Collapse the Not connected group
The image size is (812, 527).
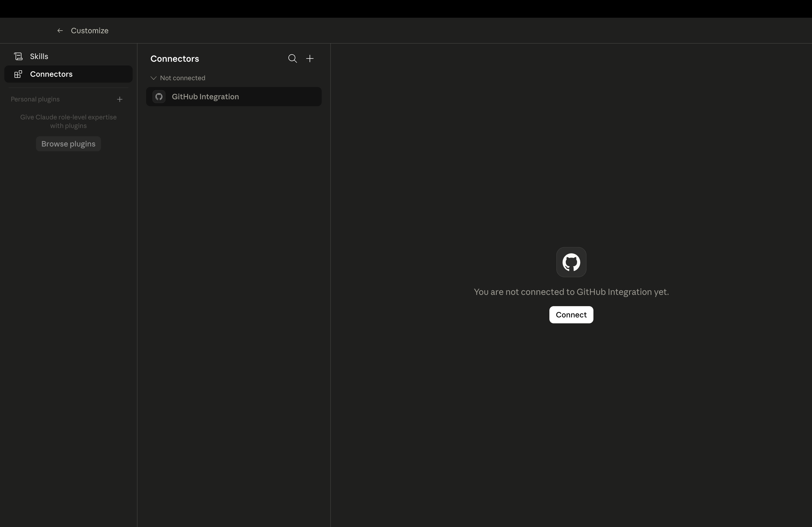(178, 78)
